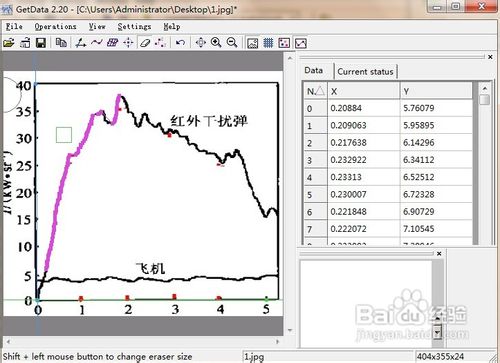Toggle the Data eraser tool
The height and width of the screenshot is (363, 500).
(x=145, y=43)
